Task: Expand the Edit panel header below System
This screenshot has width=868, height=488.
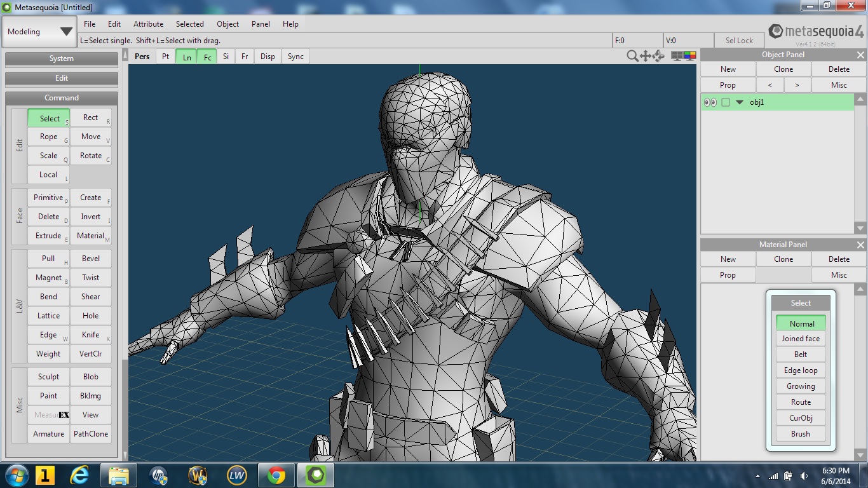Action: coord(61,78)
